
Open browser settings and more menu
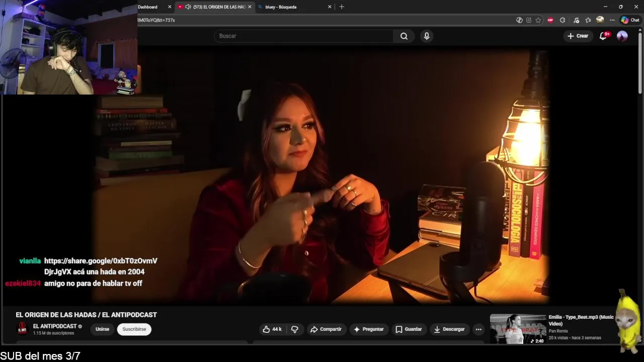click(x=612, y=20)
